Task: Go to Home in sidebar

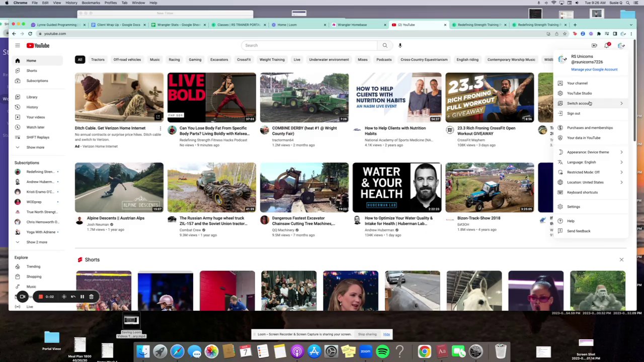Action: [x=38, y=60]
